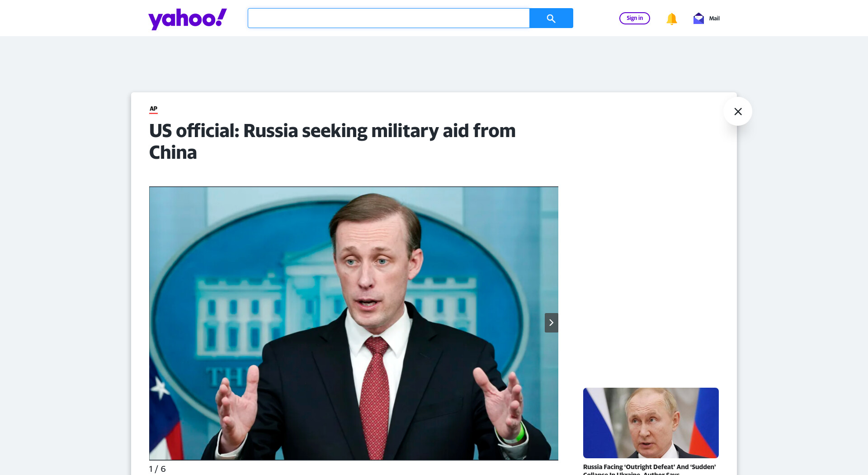Click the AP source logo
Viewport: 868px width, 475px height.
pyautogui.click(x=154, y=109)
